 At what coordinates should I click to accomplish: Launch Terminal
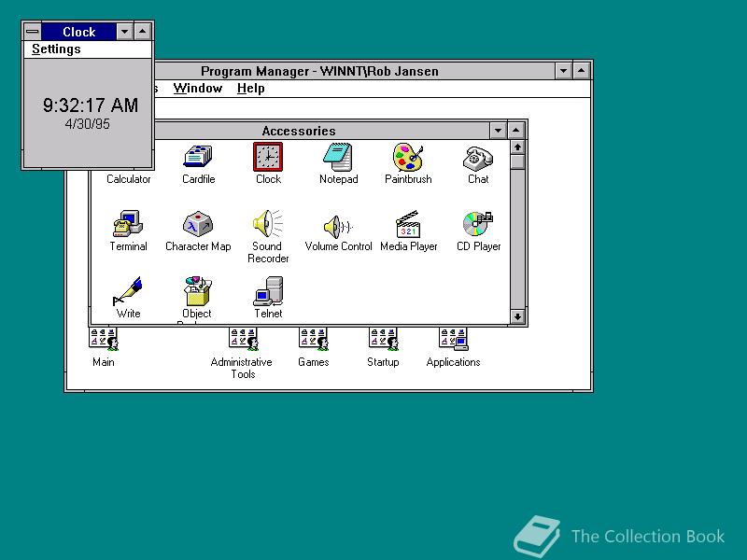(x=127, y=224)
